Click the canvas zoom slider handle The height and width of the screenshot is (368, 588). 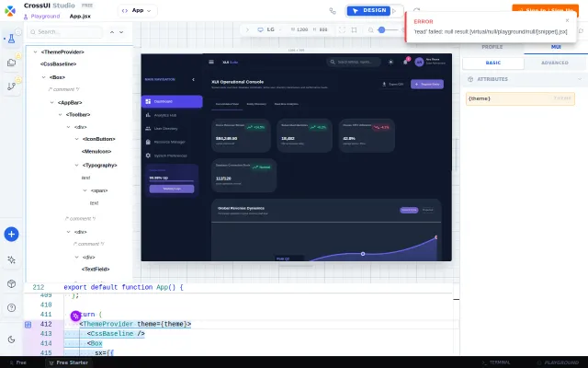(381, 29)
